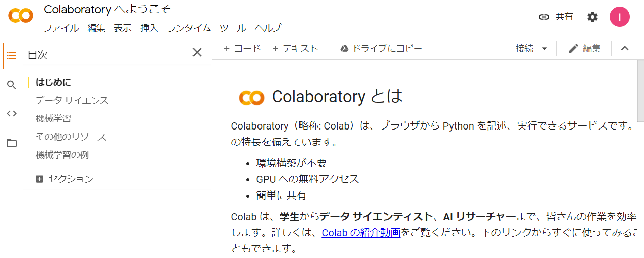This screenshot has width=644, height=258.
Task: Open the ランタイム menu
Action: (x=189, y=28)
